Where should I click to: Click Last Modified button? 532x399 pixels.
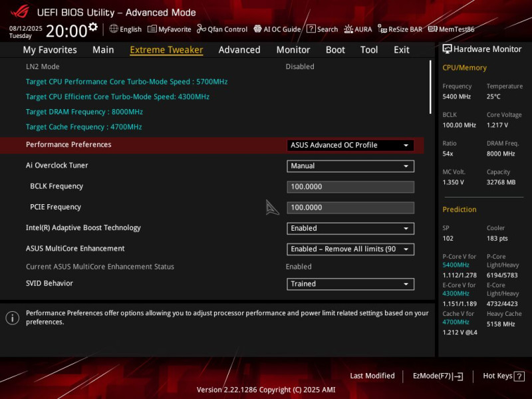coord(372,376)
